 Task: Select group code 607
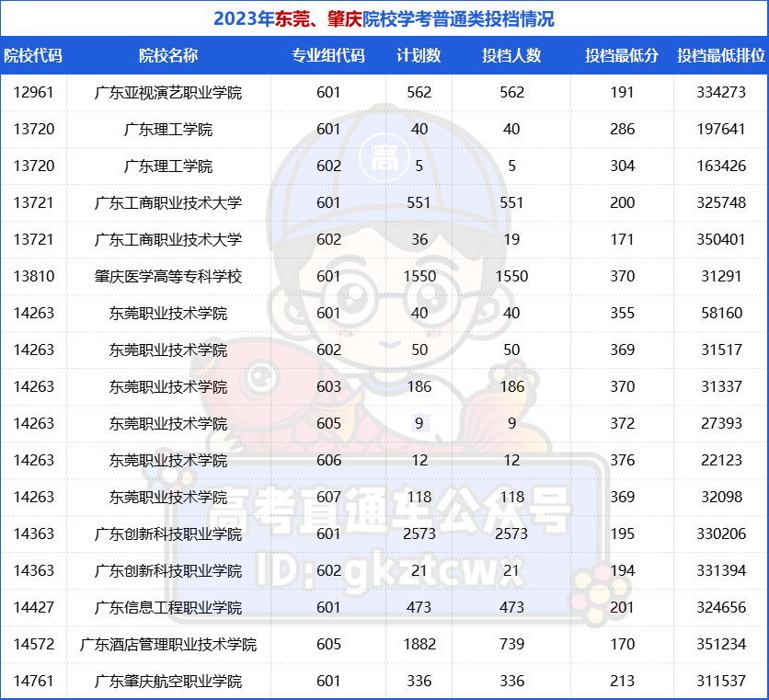328,497
